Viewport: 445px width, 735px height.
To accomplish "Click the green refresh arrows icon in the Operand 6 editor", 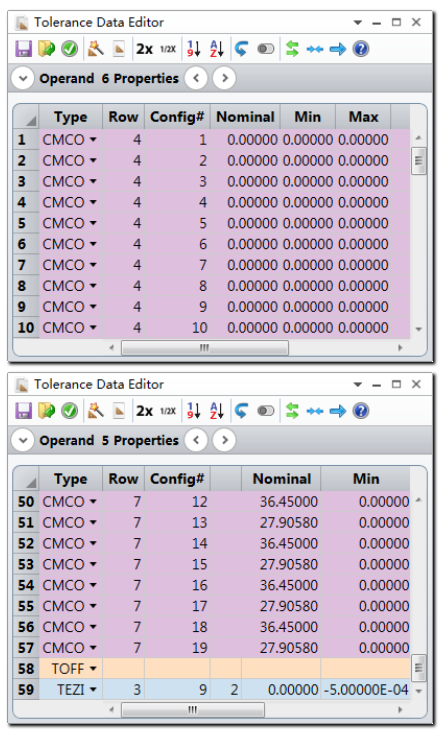I will point(292,49).
